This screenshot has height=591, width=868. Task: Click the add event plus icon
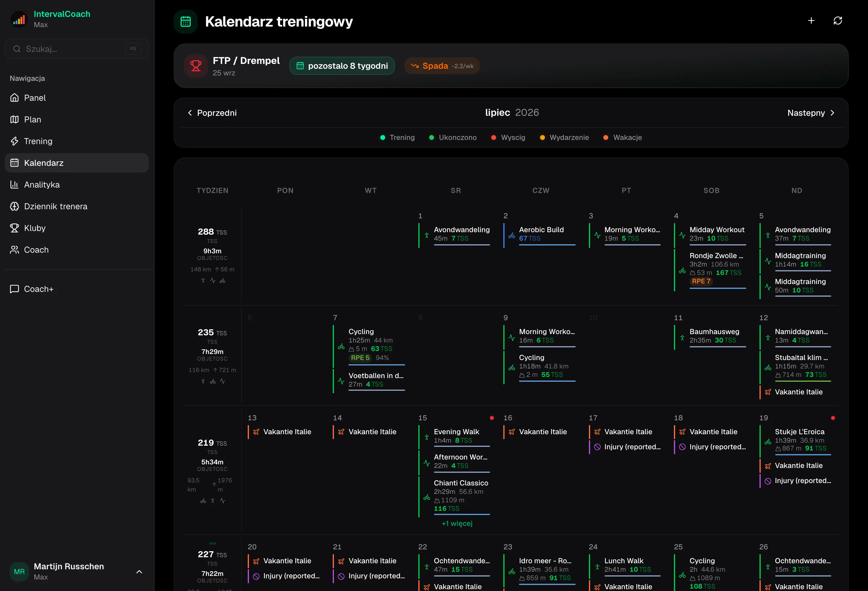pos(811,21)
